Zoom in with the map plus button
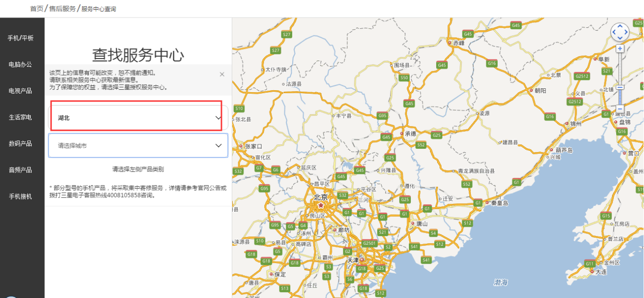This screenshot has height=298, width=644. [x=620, y=49]
